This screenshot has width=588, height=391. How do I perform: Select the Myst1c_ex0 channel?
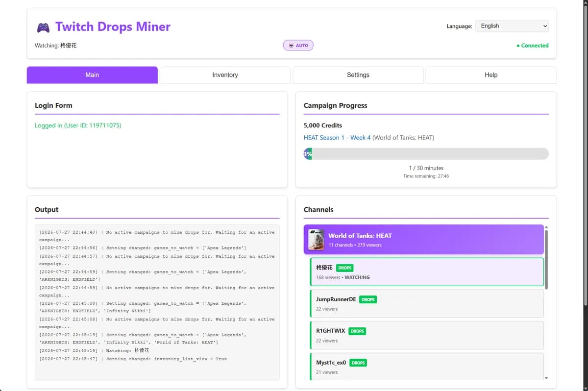(x=427, y=367)
